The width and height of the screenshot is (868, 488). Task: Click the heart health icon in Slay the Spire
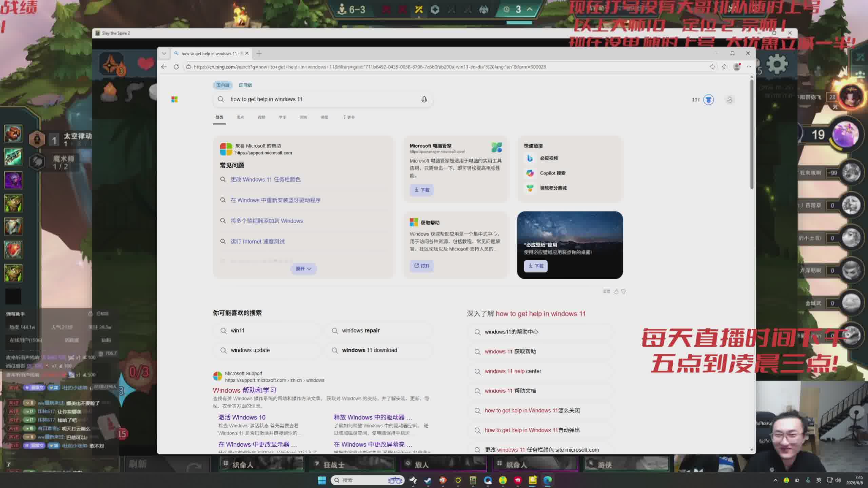click(146, 64)
